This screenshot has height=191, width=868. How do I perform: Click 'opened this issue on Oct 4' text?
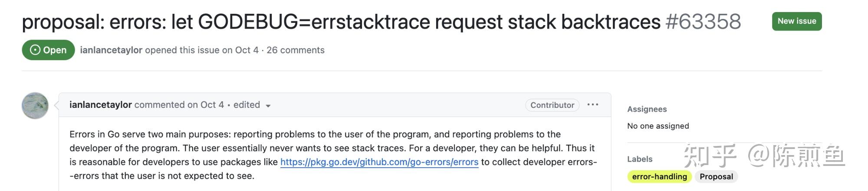point(201,50)
